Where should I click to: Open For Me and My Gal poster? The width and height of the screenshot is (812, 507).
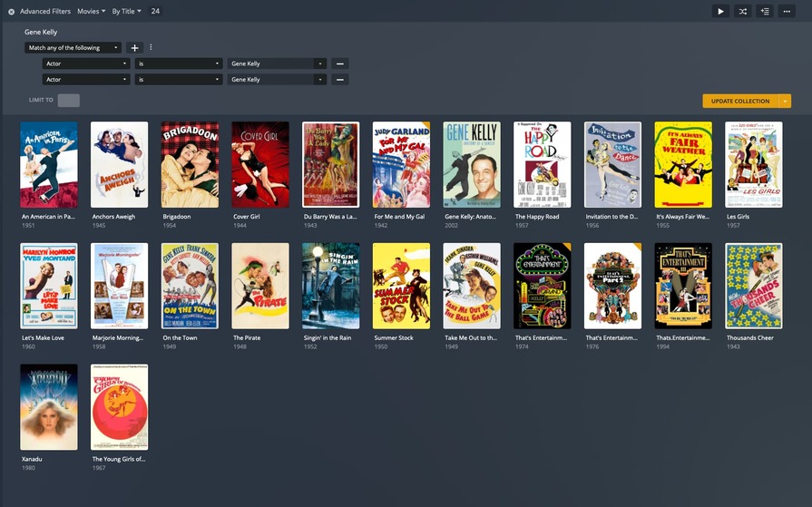(x=401, y=165)
